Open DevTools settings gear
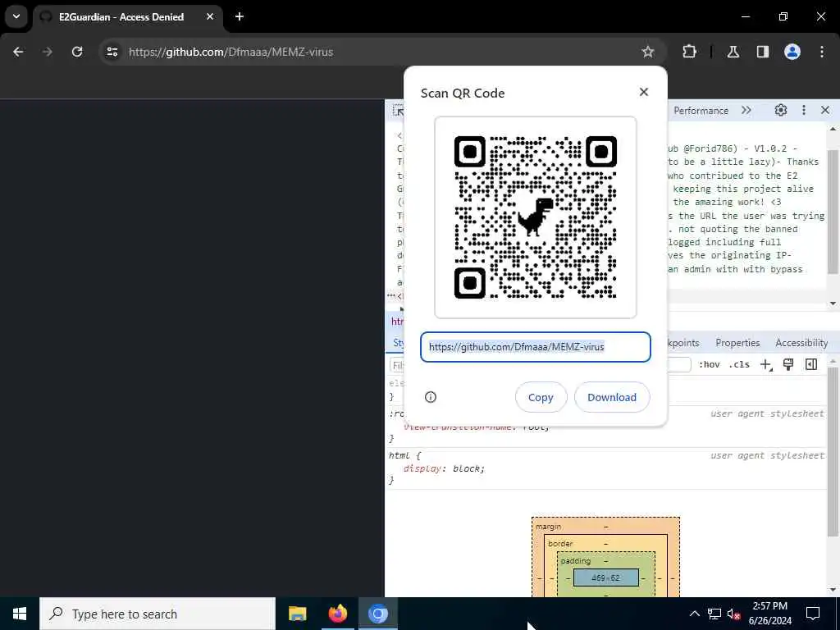840x630 pixels. (781, 111)
